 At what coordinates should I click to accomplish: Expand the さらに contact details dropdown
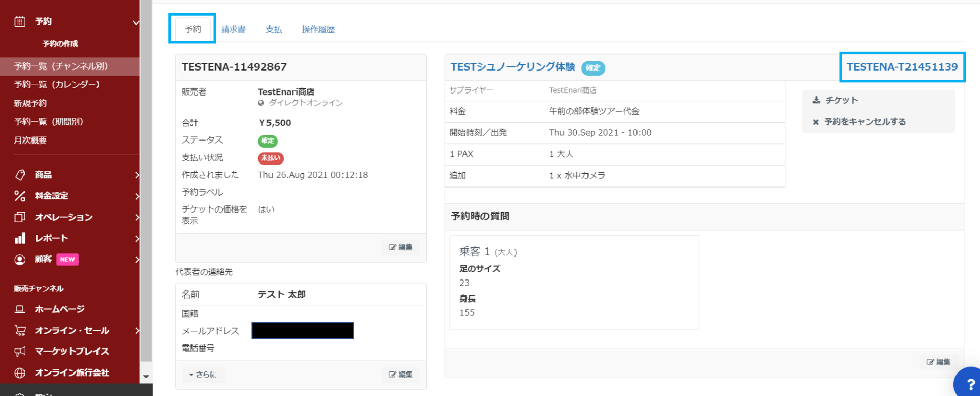click(203, 375)
